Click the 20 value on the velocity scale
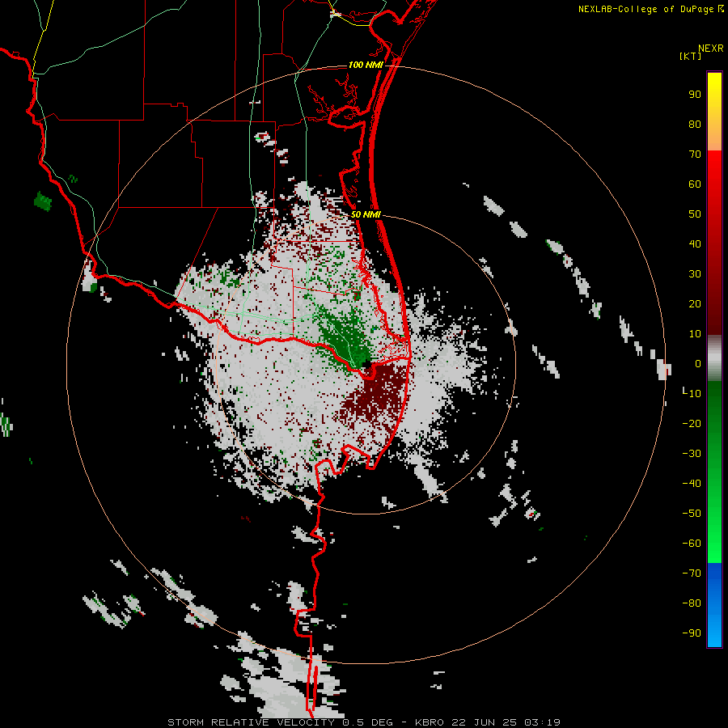The height and width of the screenshot is (728, 728). pyautogui.click(x=695, y=304)
